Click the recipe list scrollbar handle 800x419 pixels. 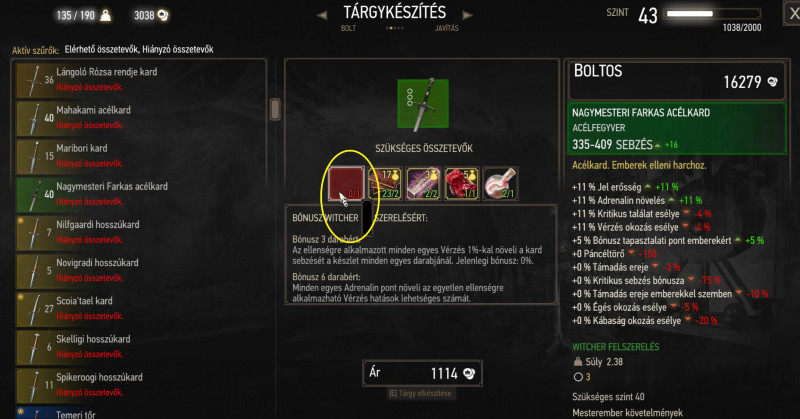click(275, 109)
